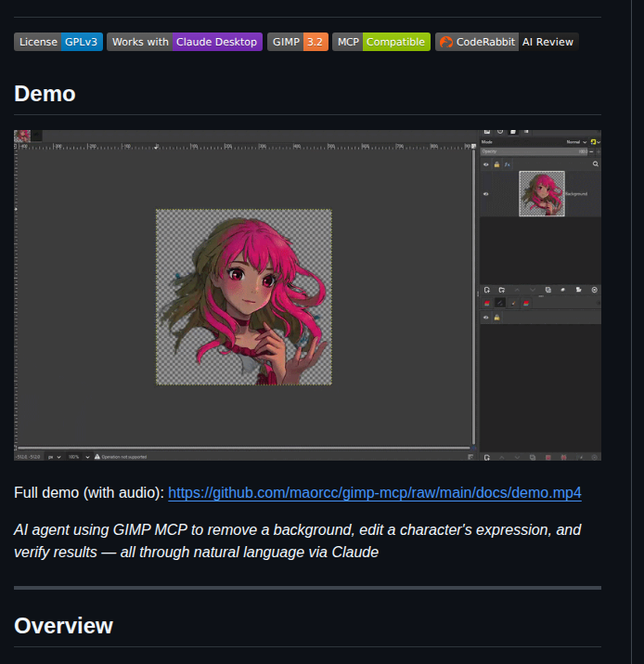Click the eye icon in the layers header row
This screenshot has width=644, height=664.
pyautogui.click(x=485, y=164)
